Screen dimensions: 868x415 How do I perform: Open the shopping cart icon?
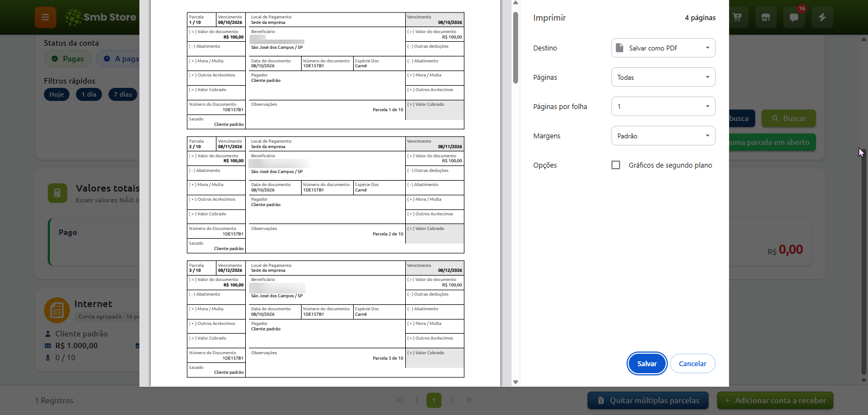tap(737, 17)
